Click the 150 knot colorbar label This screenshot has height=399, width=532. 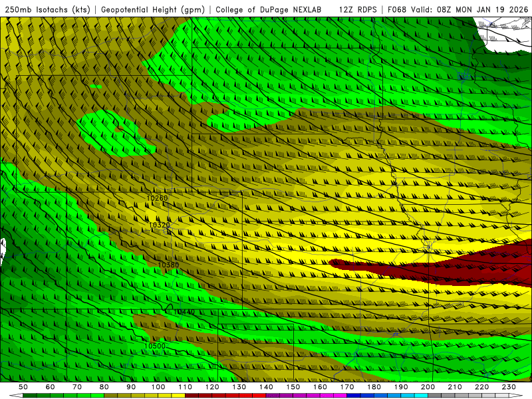tap(293, 387)
